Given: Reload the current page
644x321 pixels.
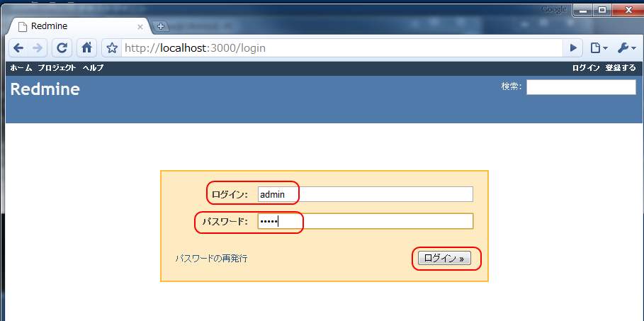Looking at the screenshot, I should [x=62, y=48].
